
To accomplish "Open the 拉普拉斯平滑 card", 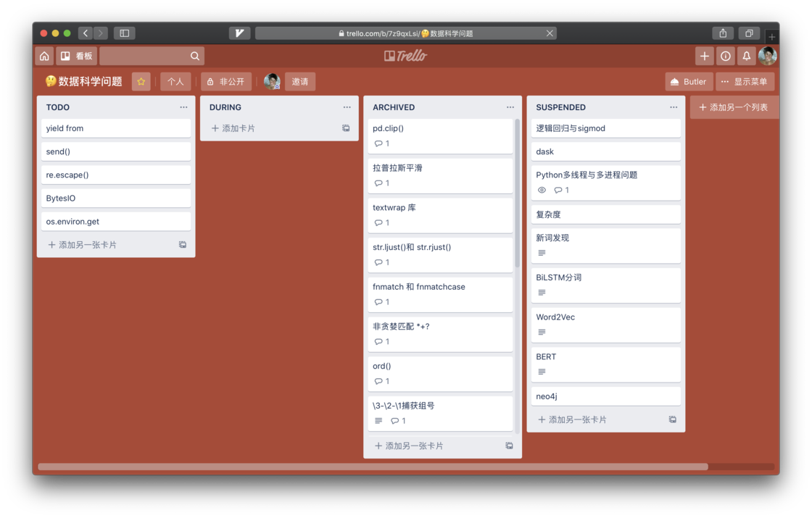I will click(x=439, y=176).
